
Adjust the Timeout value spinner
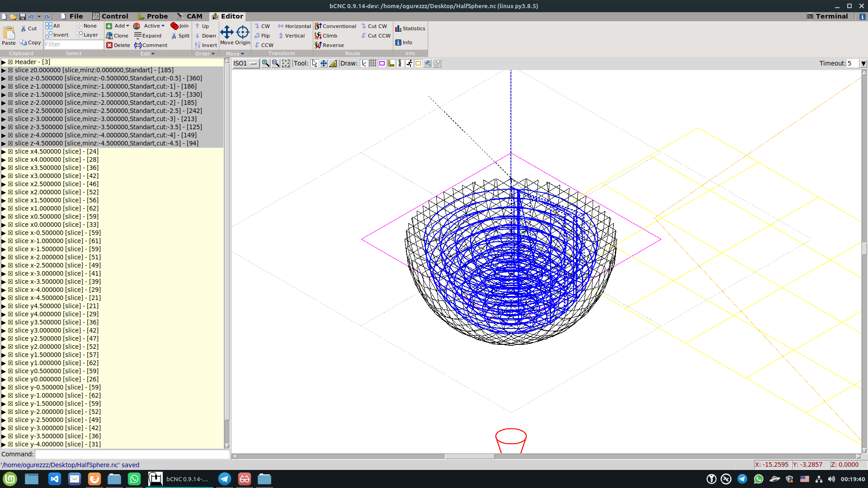click(x=864, y=63)
